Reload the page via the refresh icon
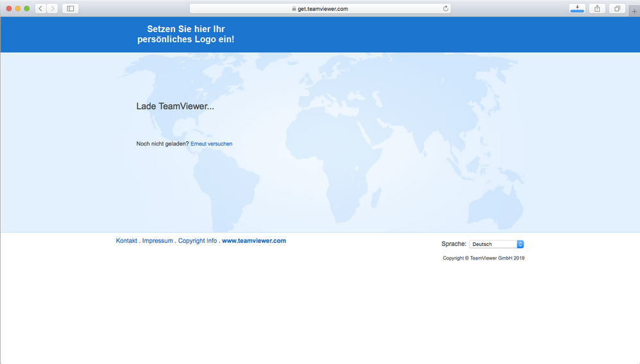 [x=445, y=8]
